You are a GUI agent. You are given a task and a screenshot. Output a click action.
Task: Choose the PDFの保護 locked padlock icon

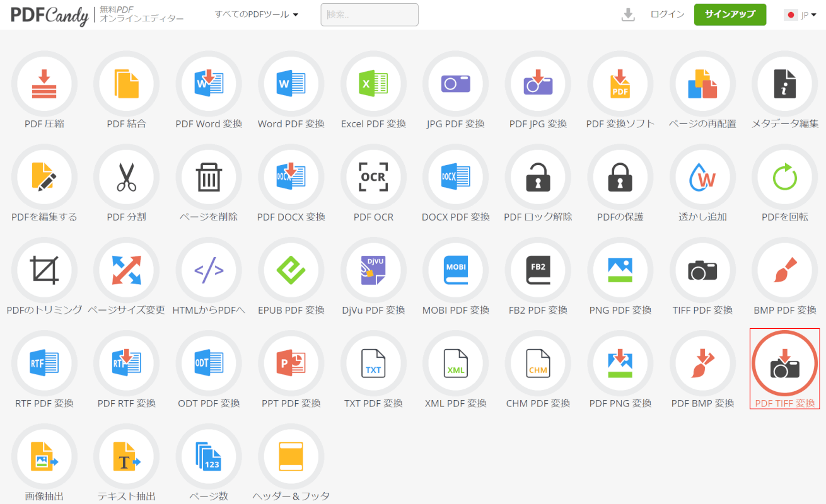coord(620,177)
